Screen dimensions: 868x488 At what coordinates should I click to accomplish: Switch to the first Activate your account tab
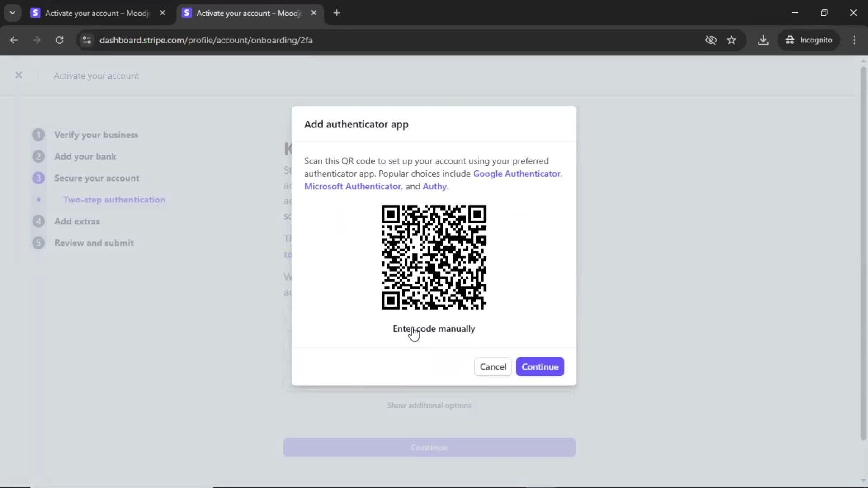point(97,13)
